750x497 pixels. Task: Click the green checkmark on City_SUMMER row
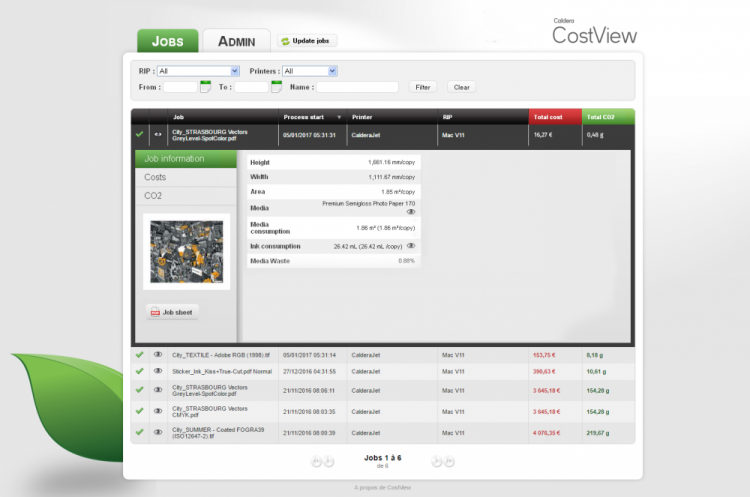click(140, 432)
